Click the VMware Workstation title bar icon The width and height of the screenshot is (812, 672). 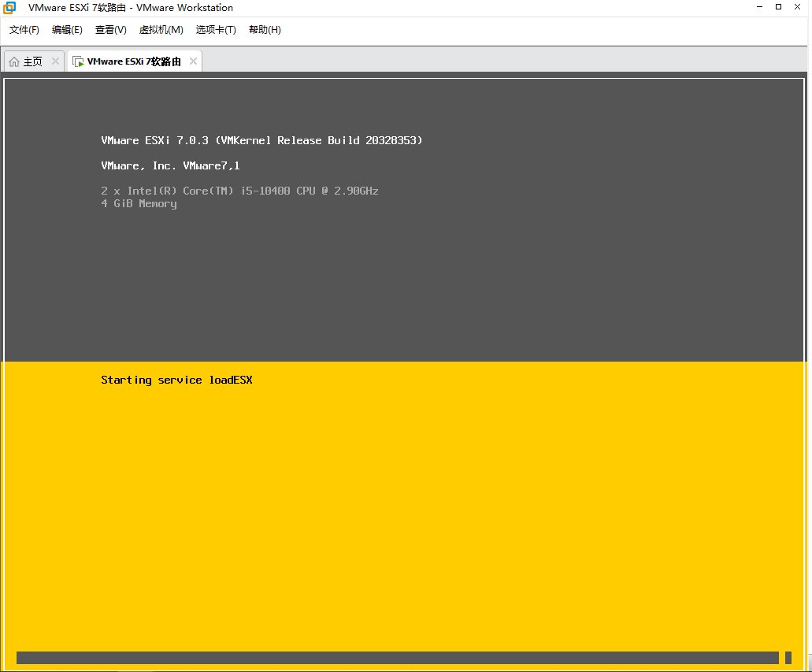click(9, 8)
